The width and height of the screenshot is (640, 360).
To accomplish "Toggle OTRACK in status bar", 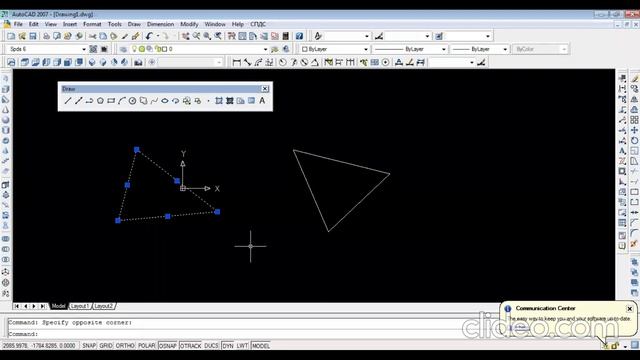I will pos(191,346).
